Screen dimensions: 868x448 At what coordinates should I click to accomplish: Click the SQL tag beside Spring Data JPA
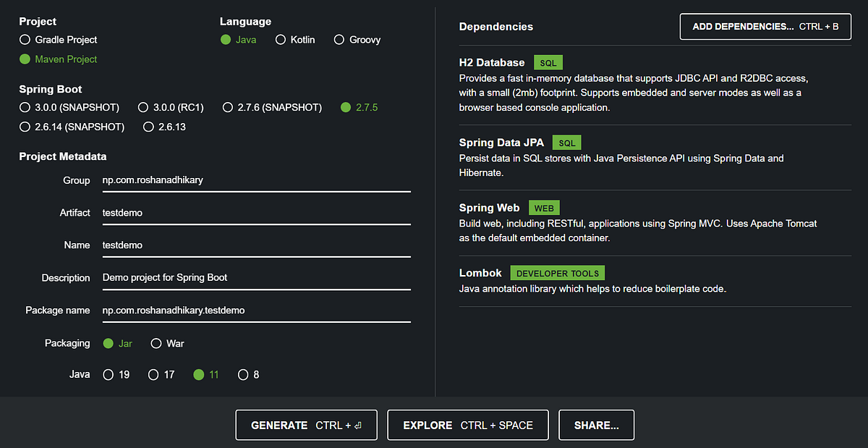click(567, 143)
